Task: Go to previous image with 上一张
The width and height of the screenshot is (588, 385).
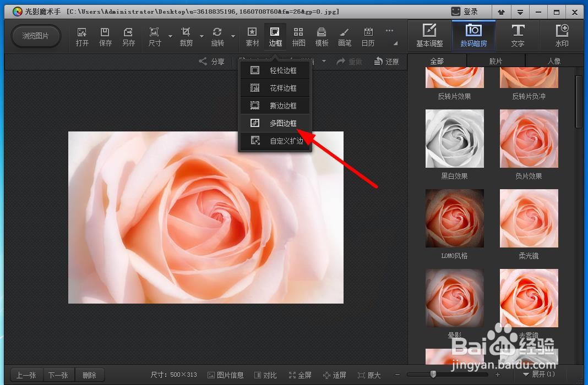Action: click(26, 375)
